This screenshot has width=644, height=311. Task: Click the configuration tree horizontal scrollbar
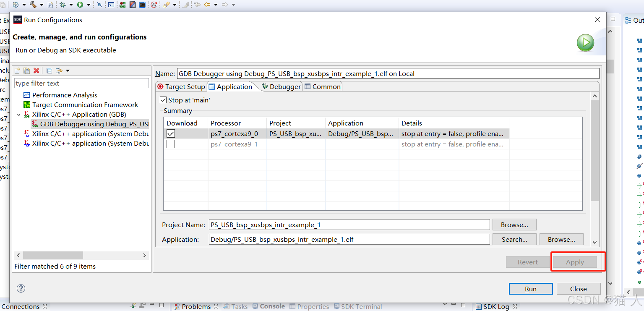53,255
